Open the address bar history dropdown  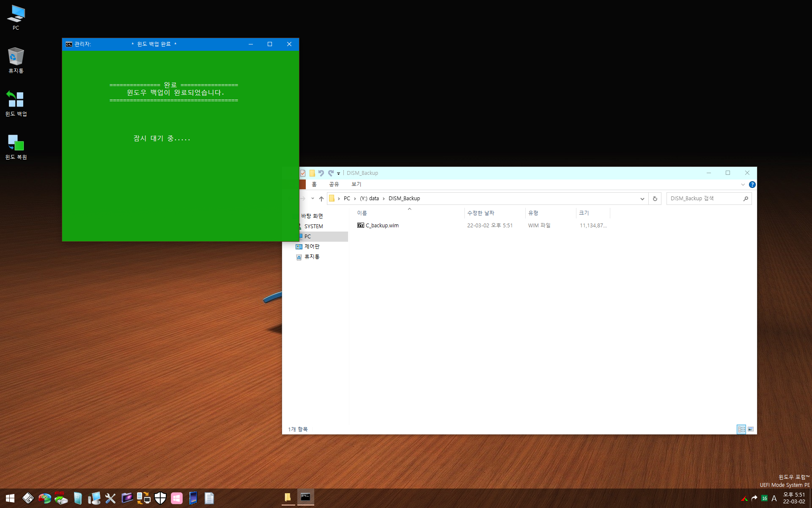point(642,199)
